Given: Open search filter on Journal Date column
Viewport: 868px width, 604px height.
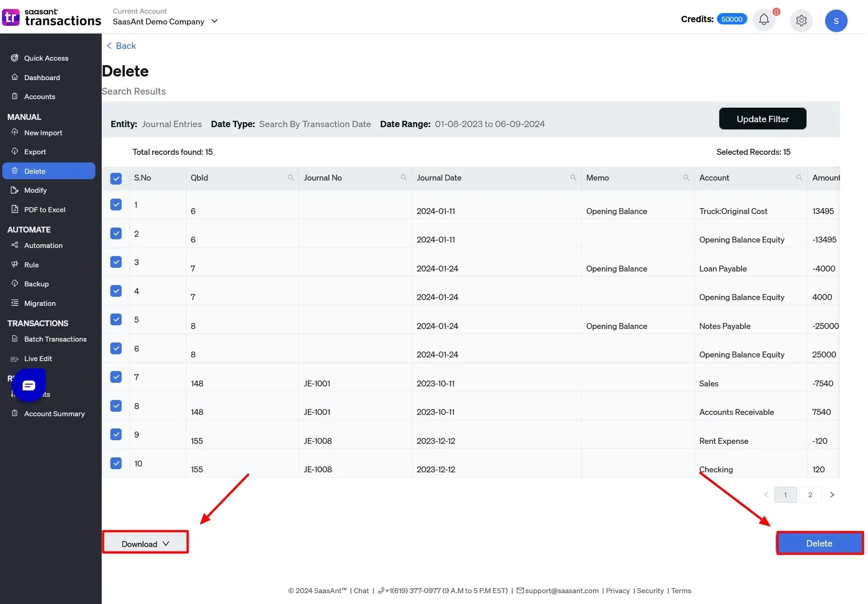Looking at the screenshot, I should (573, 177).
